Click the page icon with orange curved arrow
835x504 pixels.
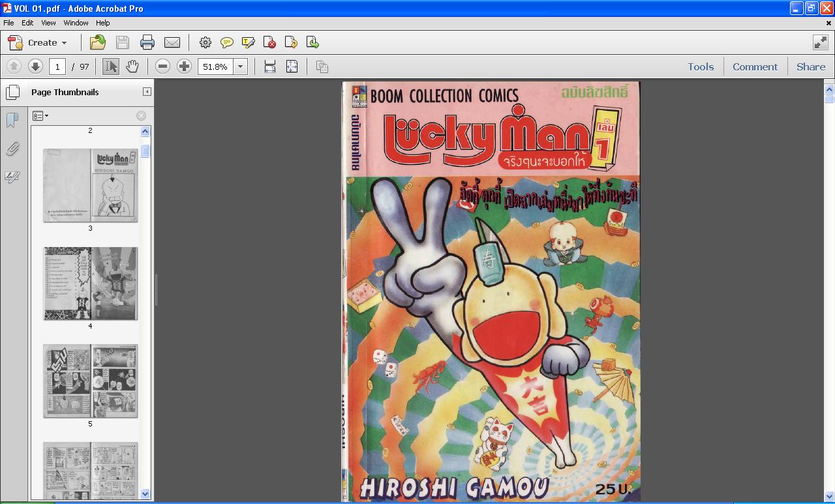click(x=292, y=42)
